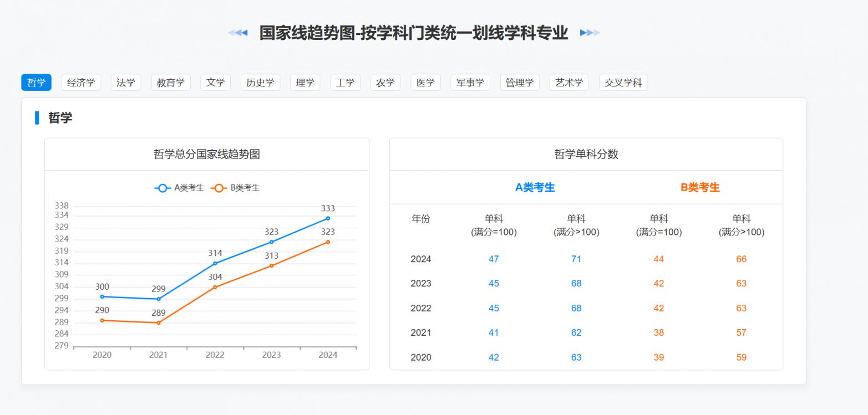Select the 哲学 category tab

pos(37,83)
